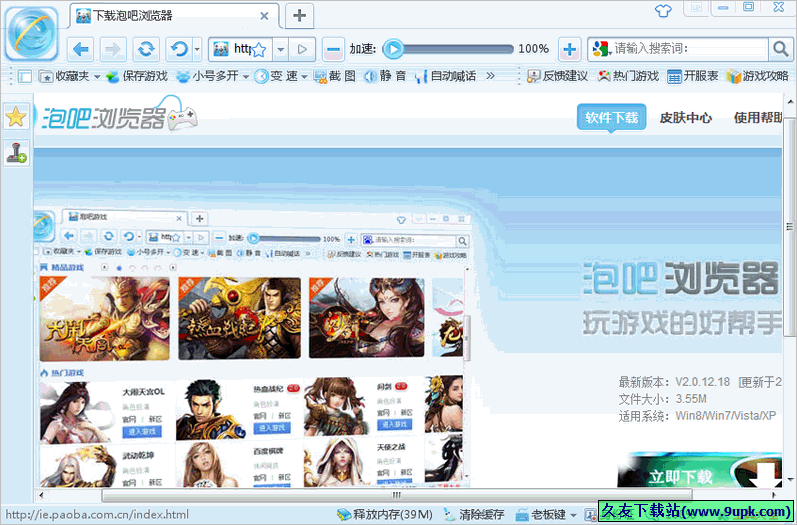797x525 pixels.
Task: Open 开服表 server schedule
Action: (692, 76)
